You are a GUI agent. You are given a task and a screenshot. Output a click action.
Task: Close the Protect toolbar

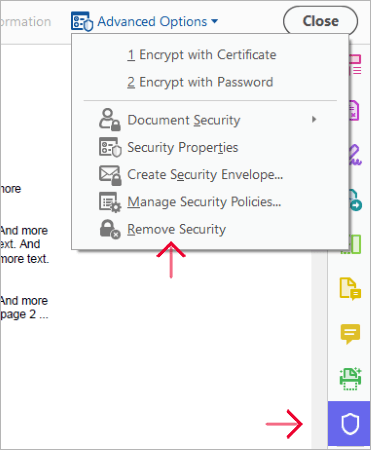pos(320,21)
